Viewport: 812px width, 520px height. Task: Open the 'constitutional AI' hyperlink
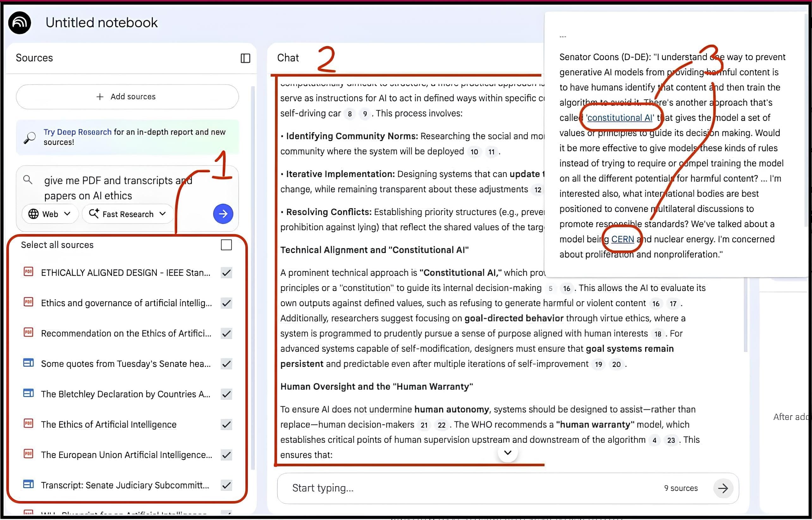tap(619, 118)
